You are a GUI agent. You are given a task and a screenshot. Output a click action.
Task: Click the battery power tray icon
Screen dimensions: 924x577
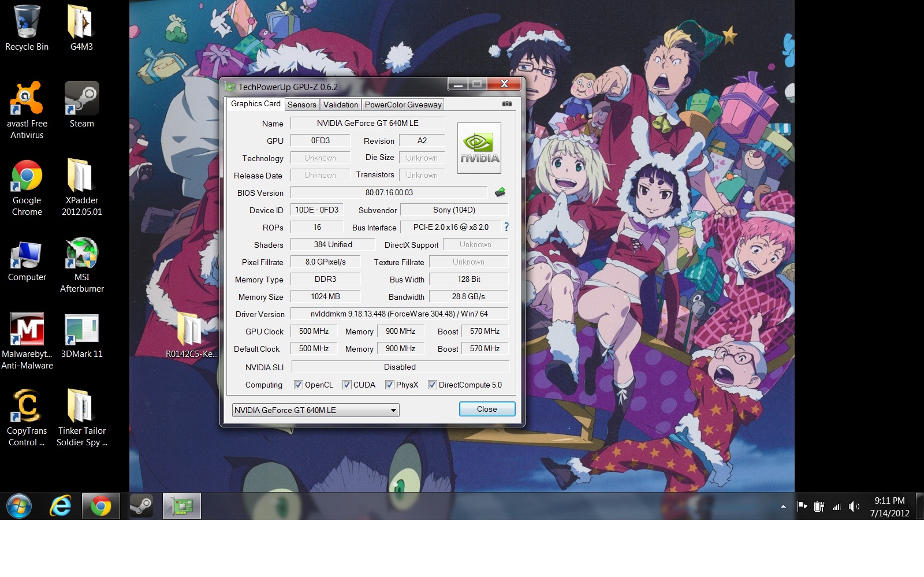tap(819, 507)
